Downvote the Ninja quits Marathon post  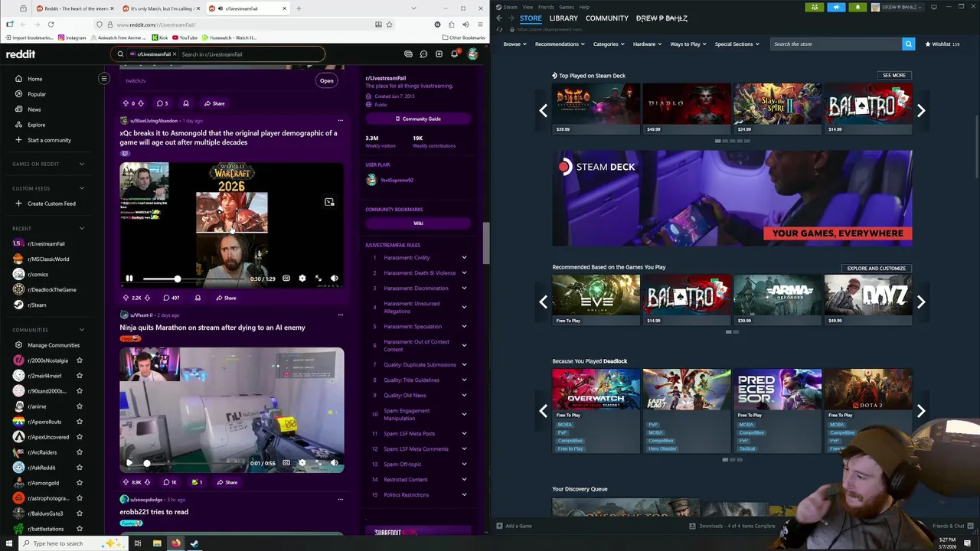click(x=147, y=482)
